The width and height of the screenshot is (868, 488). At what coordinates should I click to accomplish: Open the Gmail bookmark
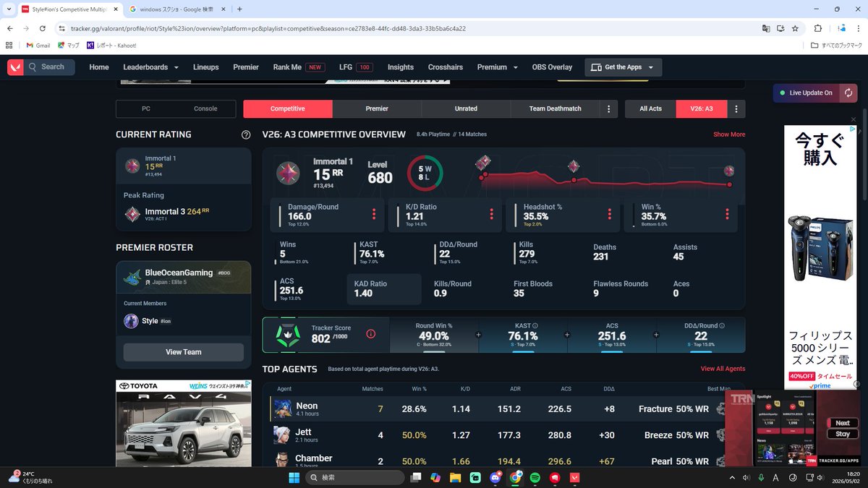[x=38, y=45]
